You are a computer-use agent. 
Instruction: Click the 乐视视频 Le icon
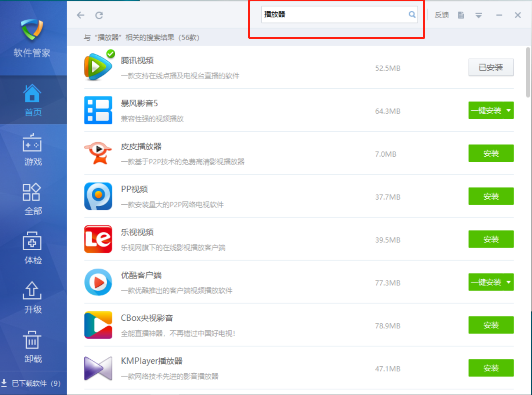[98, 239]
